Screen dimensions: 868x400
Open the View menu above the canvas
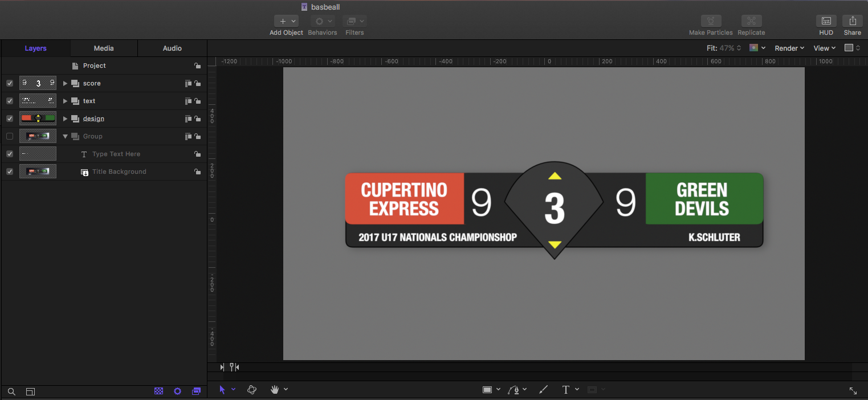[823, 48]
